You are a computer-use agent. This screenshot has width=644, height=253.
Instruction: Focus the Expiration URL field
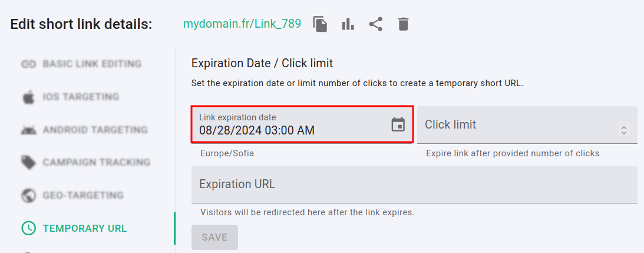tap(414, 184)
